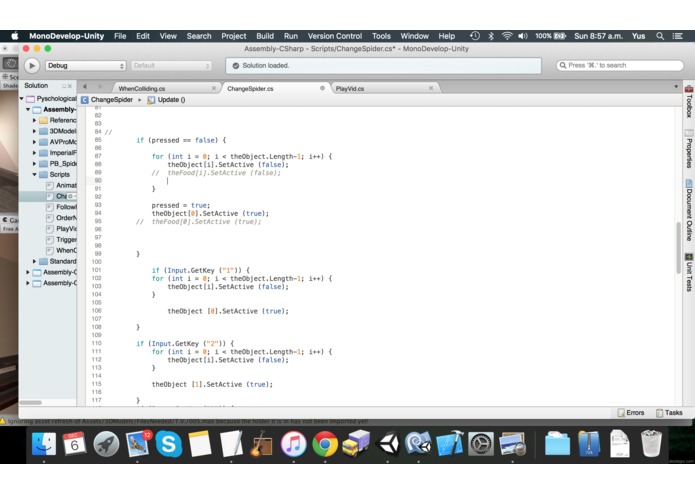Screen dimensions: 695x494
Task: Click the unsaved indicator on ChangeSpider.cs tab
Action: pos(322,88)
